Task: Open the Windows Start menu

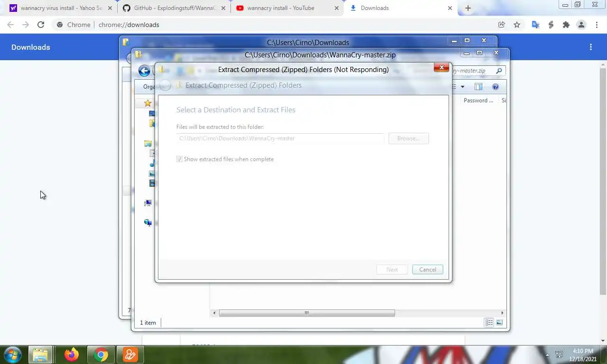Action: click(13, 355)
